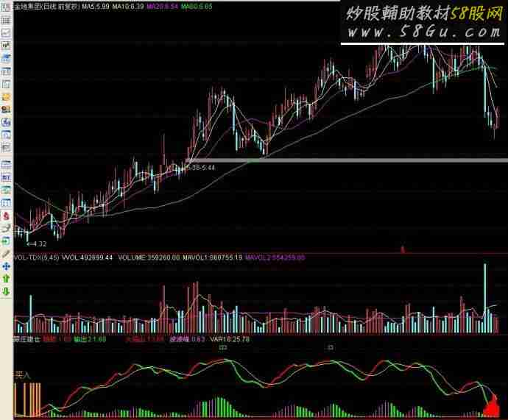The image size is (508, 420).
Task: Click the VAR18:25.78 indicator value
Action: pyautogui.click(x=230, y=339)
